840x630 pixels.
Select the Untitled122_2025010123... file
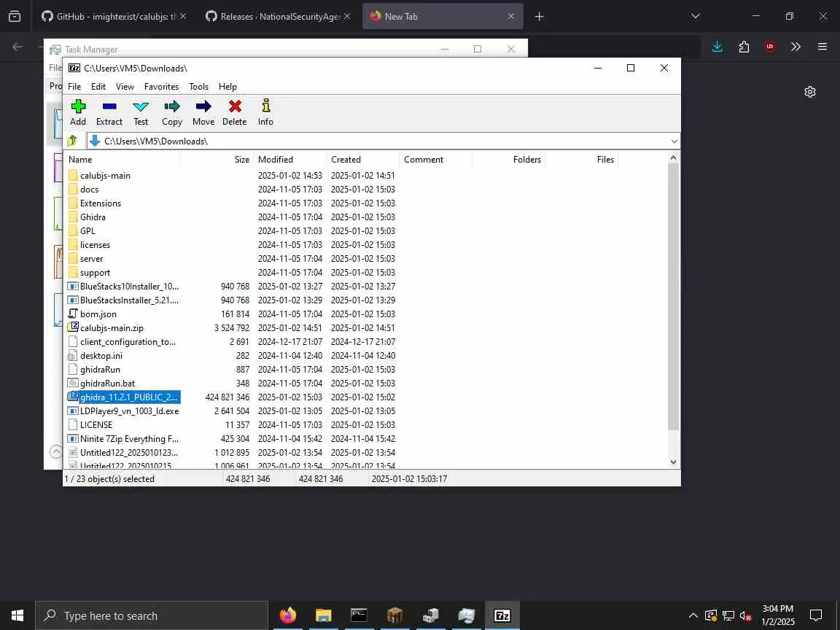[128, 453]
